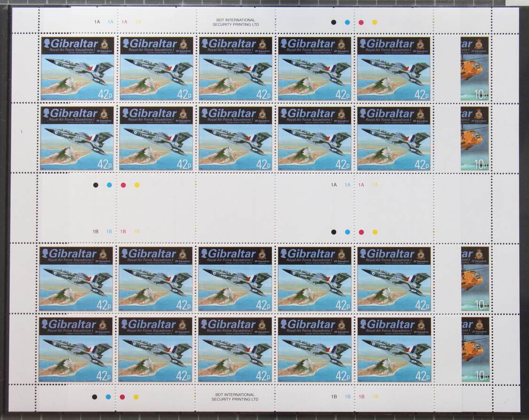This screenshot has height=420, width=529.
Task: Click the gutter black dot directly beneath black 1A
Action: [x=334, y=232]
